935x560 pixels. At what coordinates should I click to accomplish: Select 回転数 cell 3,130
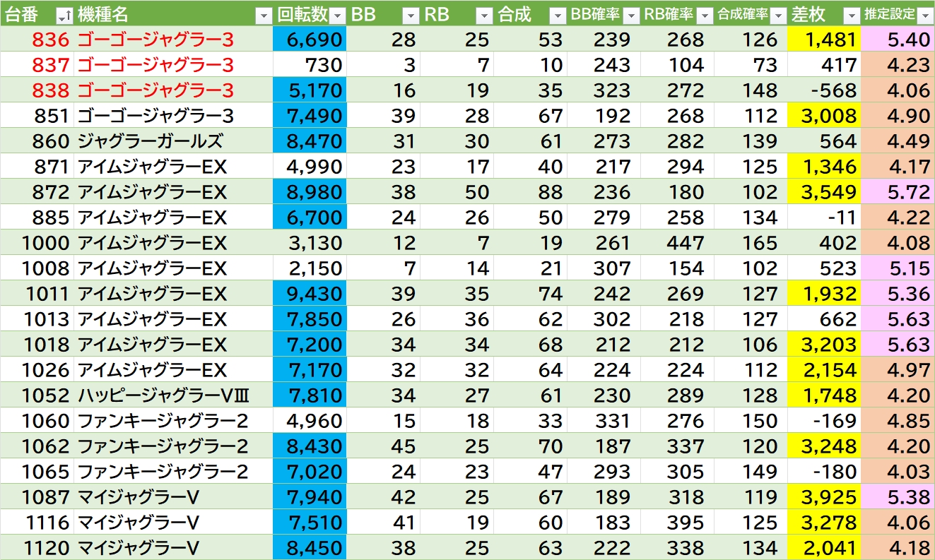(310, 243)
